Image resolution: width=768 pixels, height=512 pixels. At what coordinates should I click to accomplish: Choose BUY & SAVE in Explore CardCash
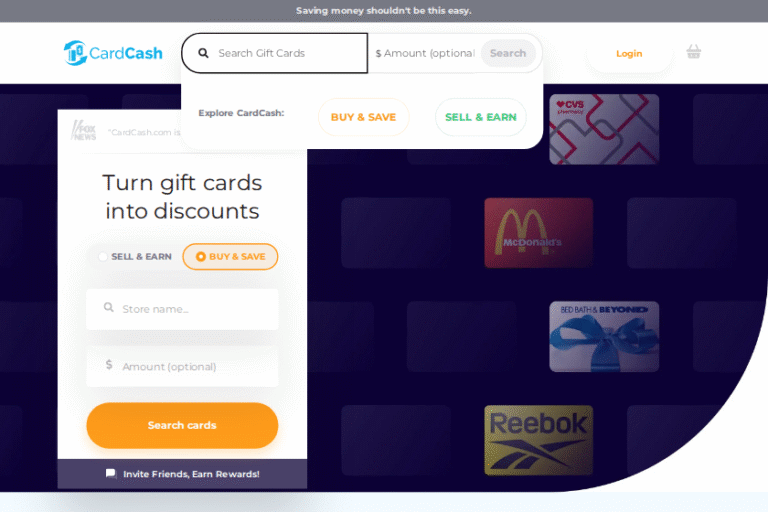pyautogui.click(x=363, y=117)
